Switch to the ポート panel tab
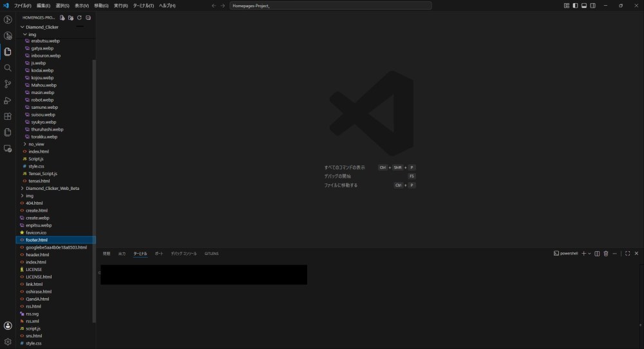 159,254
